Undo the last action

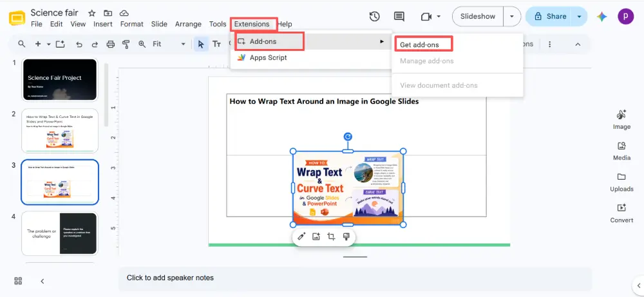point(79,44)
